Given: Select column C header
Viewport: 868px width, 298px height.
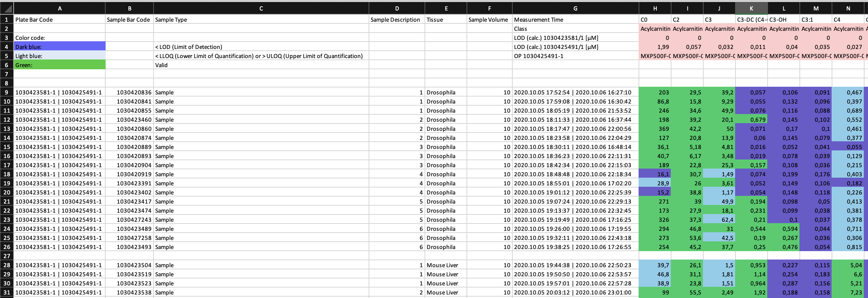Looking at the screenshot, I should 261,8.
